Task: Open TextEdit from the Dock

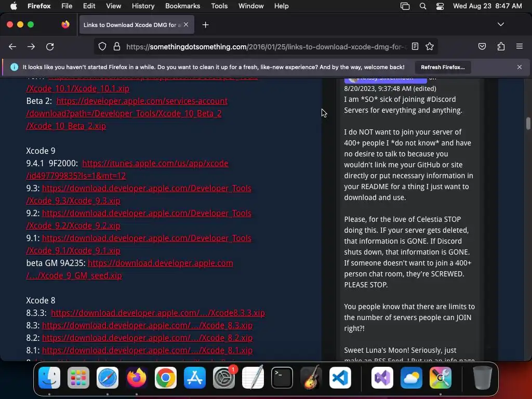Action: [253, 377]
